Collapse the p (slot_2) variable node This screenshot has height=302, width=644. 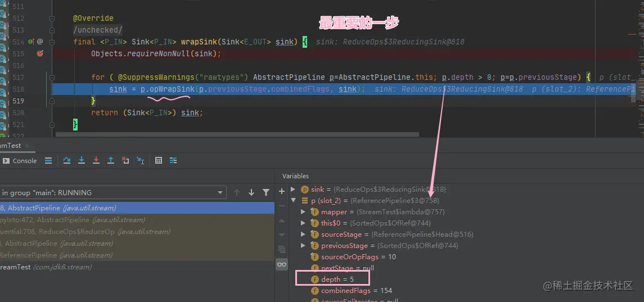tap(293, 201)
